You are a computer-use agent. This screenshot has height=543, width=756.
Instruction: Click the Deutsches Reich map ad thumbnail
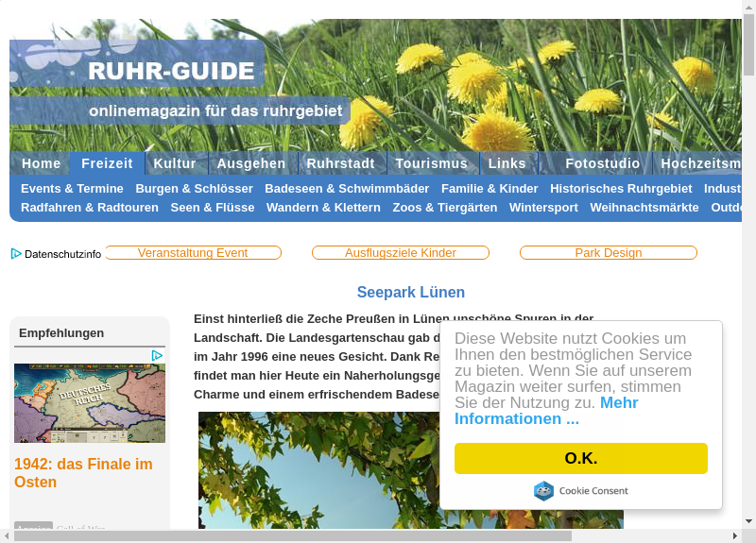pyautogui.click(x=90, y=403)
